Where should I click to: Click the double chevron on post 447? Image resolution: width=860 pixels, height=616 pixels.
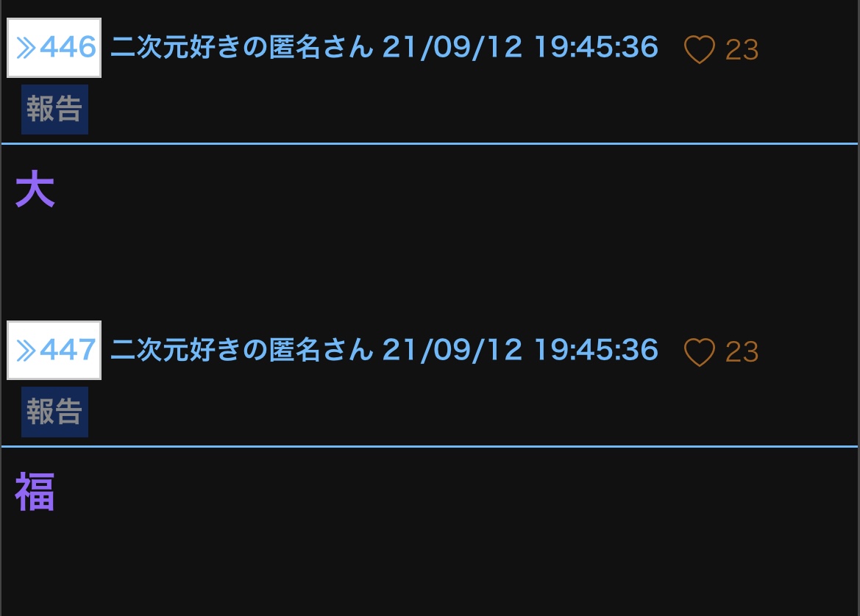(x=26, y=351)
